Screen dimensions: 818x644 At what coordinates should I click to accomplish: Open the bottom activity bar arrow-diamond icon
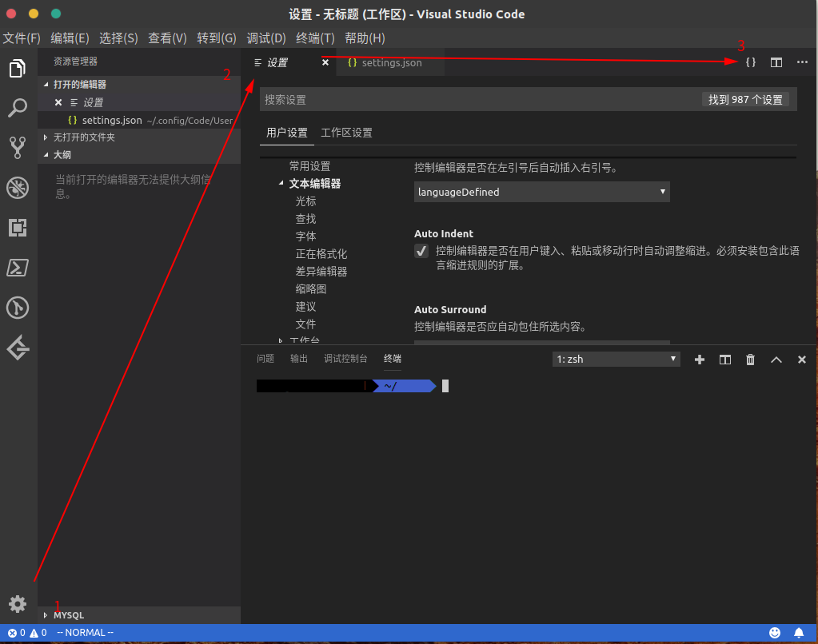[18, 348]
